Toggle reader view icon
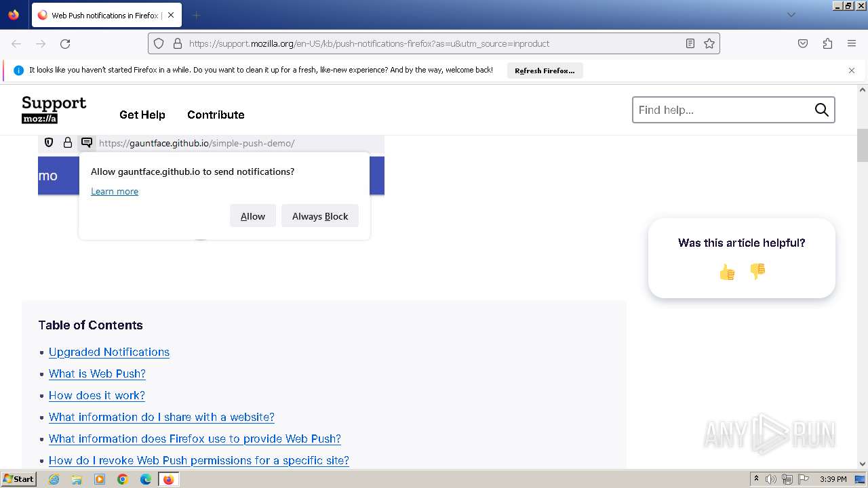 pos(690,43)
